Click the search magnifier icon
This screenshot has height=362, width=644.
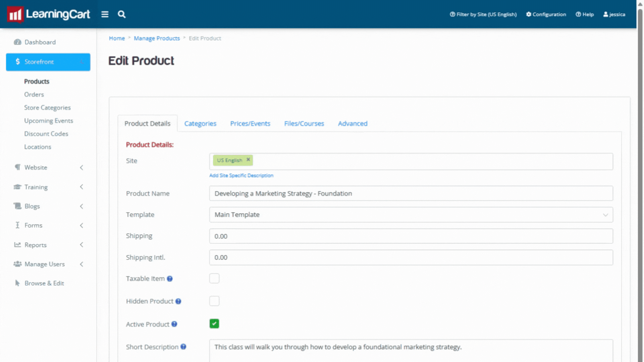coord(121,14)
